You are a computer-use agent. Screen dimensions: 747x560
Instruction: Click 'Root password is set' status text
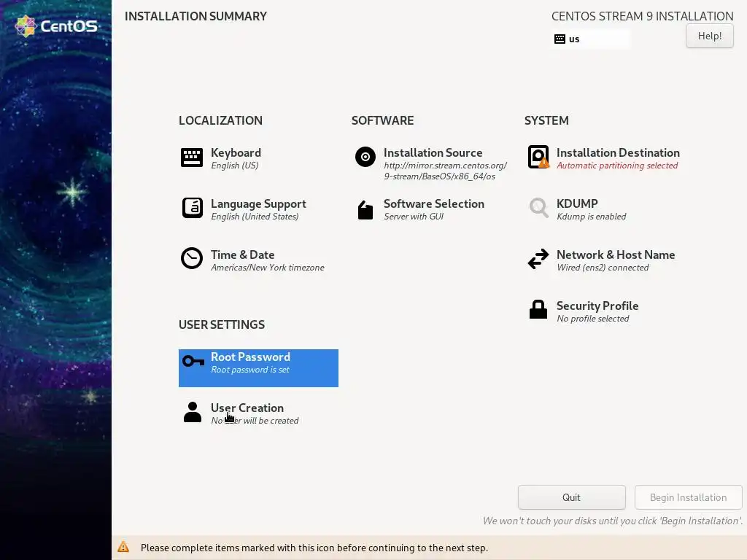[x=250, y=370]
